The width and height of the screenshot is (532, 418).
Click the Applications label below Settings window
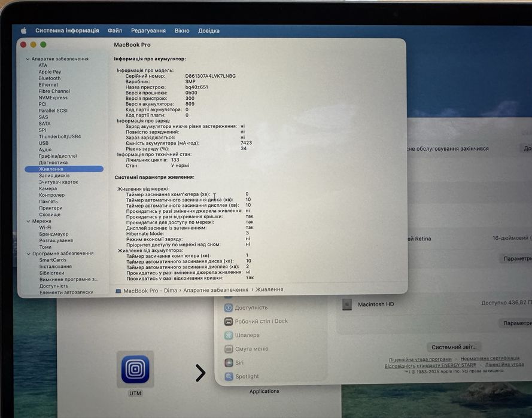click(265, 391)
